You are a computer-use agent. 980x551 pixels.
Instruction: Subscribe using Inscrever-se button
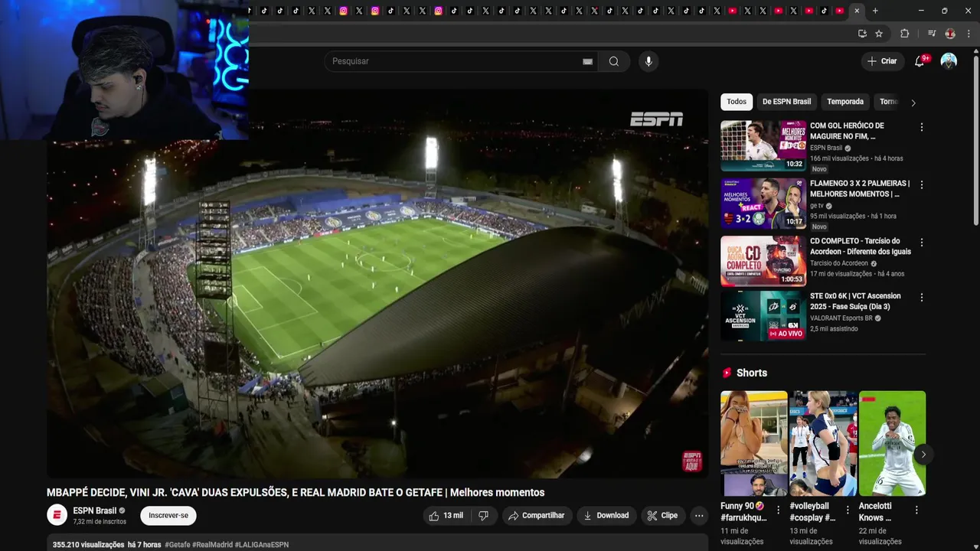(x=168, y=516)
